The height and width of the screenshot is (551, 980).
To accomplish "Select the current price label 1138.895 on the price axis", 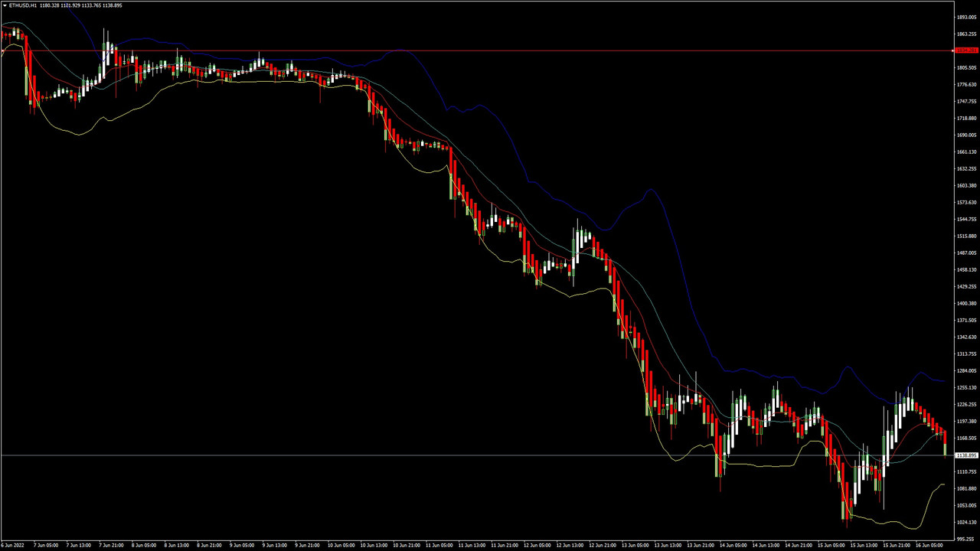I will tap(966, 455).
